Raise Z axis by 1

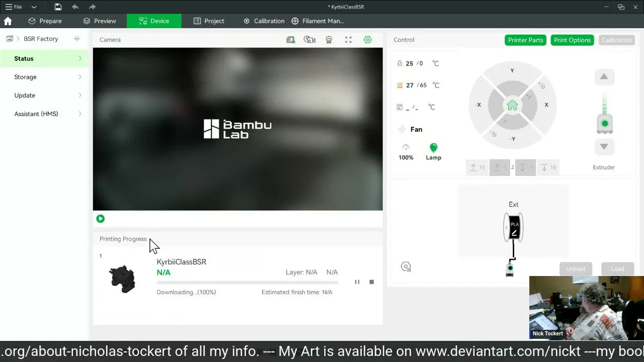[500, 167]
